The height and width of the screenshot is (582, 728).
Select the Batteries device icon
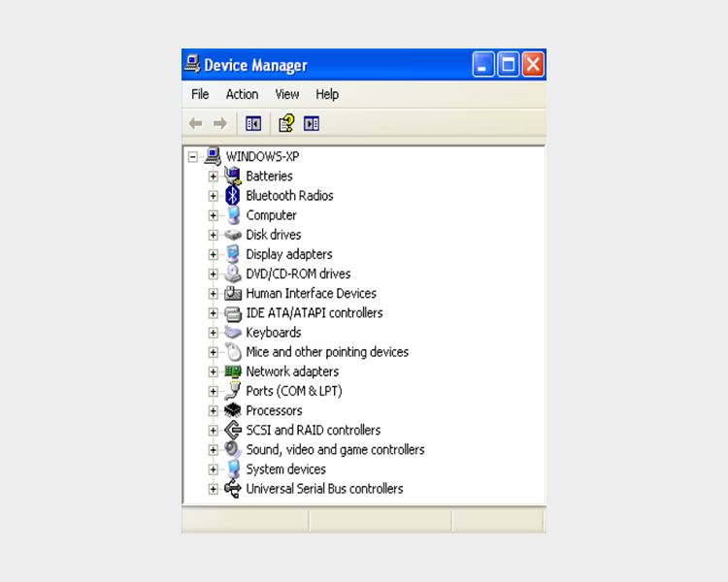point(232,177)
